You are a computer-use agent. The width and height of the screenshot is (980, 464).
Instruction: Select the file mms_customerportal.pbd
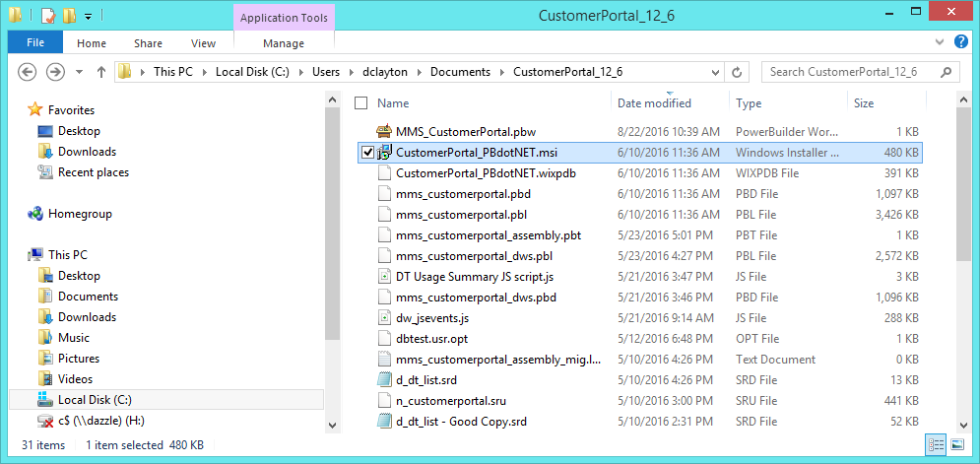[463, 194]
